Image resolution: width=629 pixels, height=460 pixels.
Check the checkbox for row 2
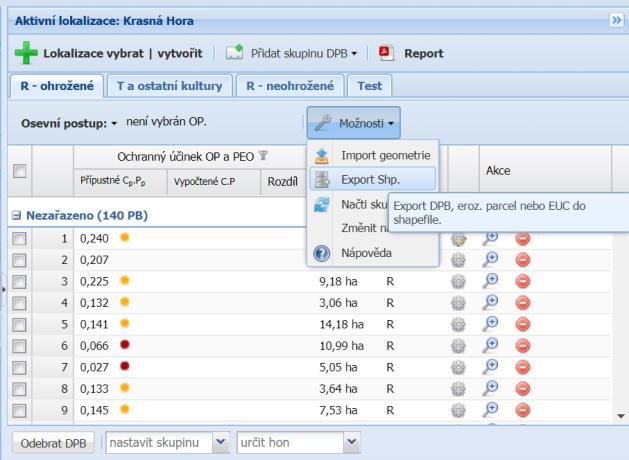tap(19, 260)
